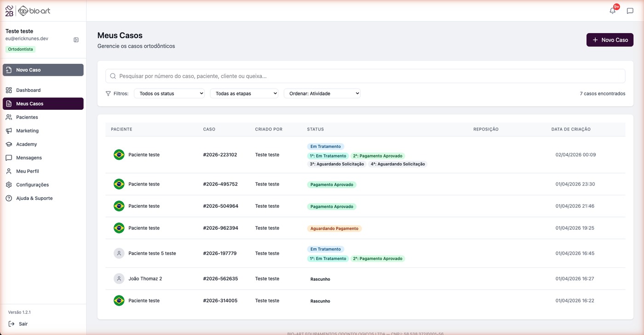Click the Ajuda & Suporte question icon
644x335 pixels.
tap(9, 199)
